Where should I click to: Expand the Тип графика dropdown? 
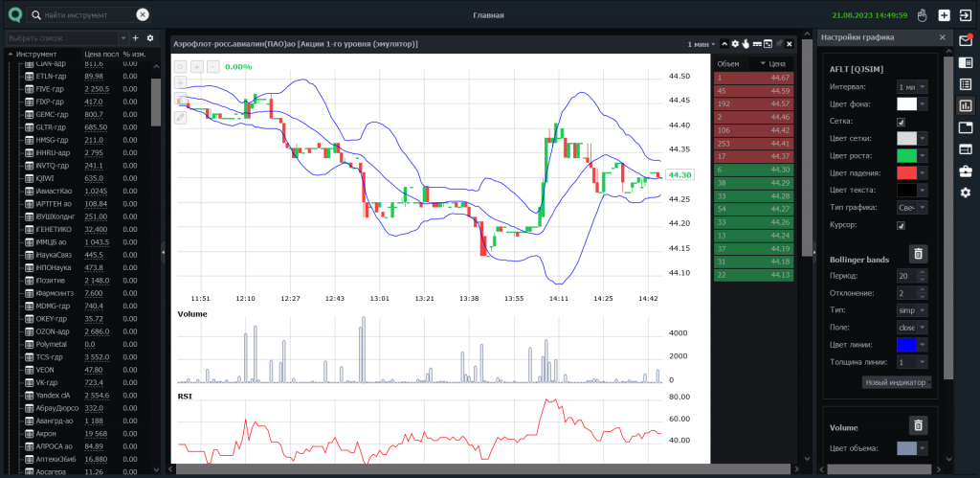pos(911,208)
